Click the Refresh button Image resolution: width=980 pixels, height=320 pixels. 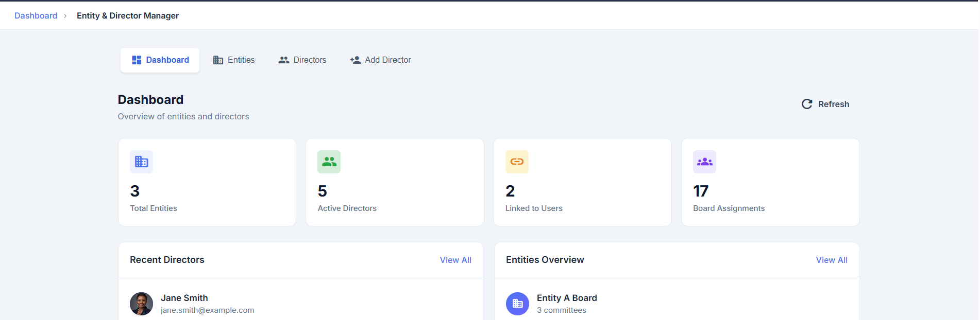(825, 104)
